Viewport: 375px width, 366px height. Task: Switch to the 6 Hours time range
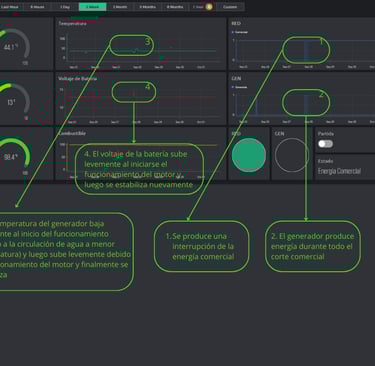[x=37, y=7]
